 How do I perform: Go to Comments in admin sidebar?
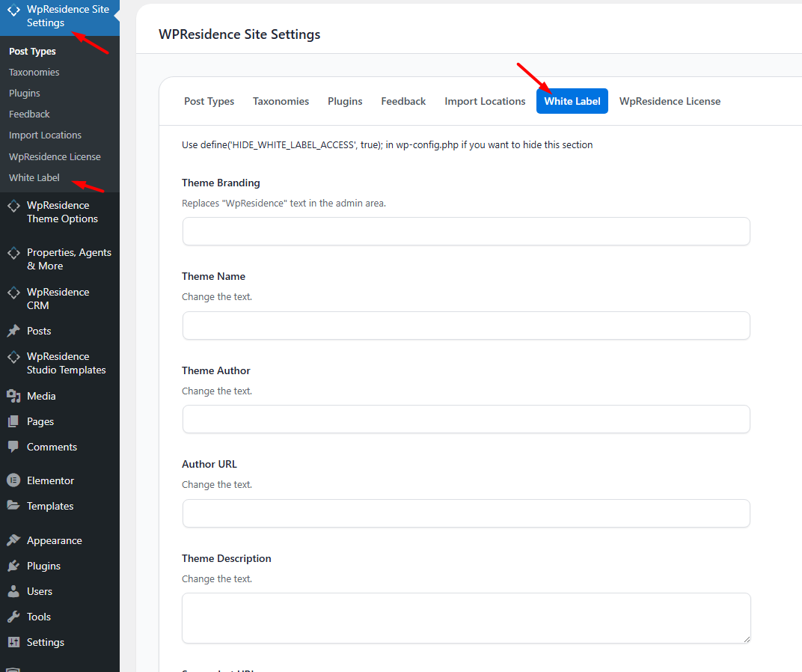pyautogui.click(x=60, y=447)
